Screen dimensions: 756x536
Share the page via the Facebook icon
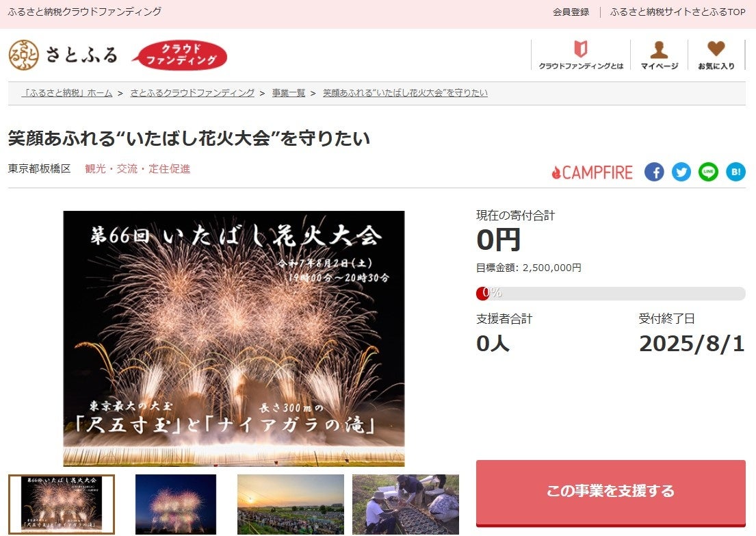(654, 172)
